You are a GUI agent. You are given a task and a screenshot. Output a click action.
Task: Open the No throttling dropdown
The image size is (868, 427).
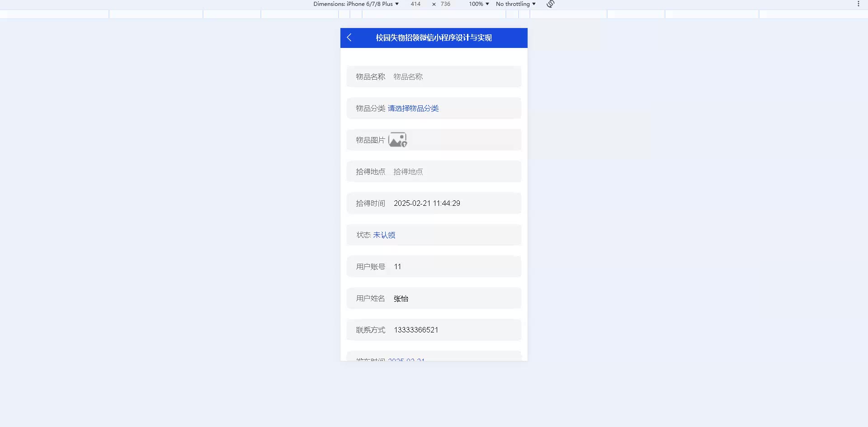tap(516, 4)
